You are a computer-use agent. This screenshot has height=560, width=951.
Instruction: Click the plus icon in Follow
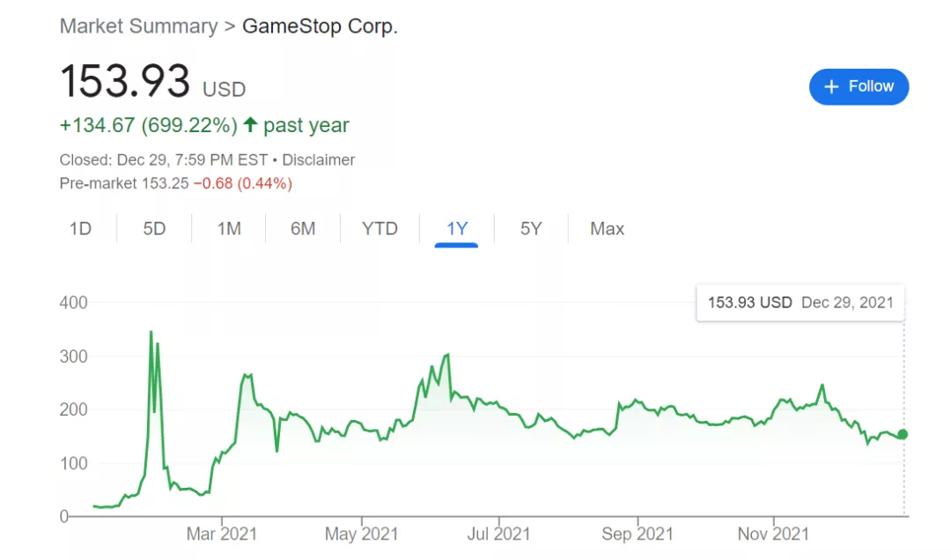tap(831, 86)
